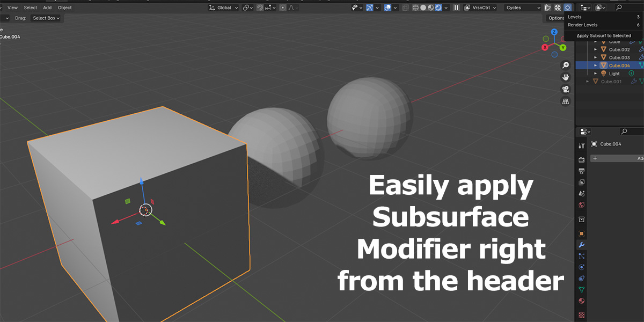The image size is (644, 322).
Task: Switch to rendered viewport shading
Action: (438, 8)
